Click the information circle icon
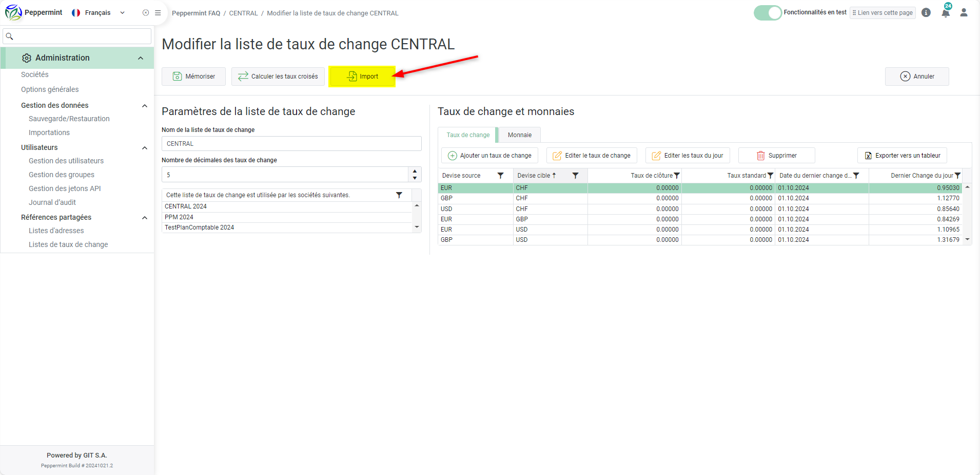This screenshot has width=980, height=475. 926,13
